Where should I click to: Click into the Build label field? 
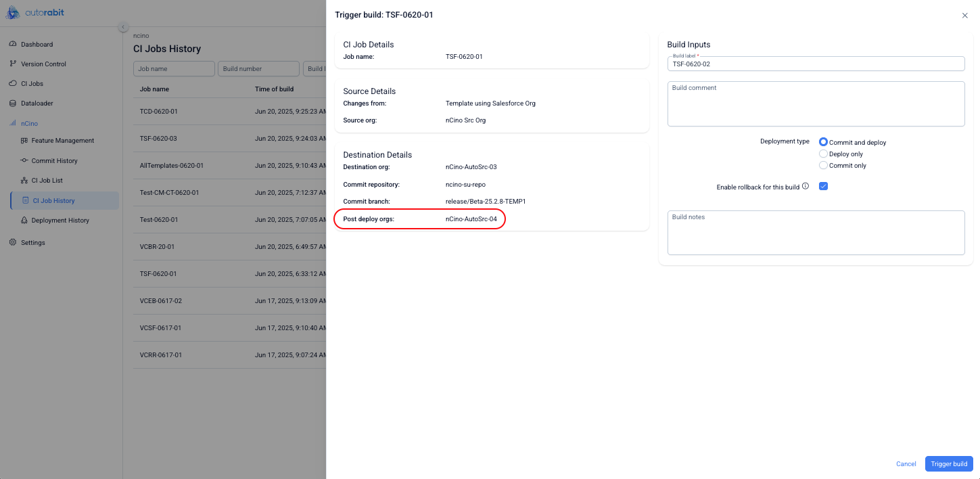click(x=815, y=64)
